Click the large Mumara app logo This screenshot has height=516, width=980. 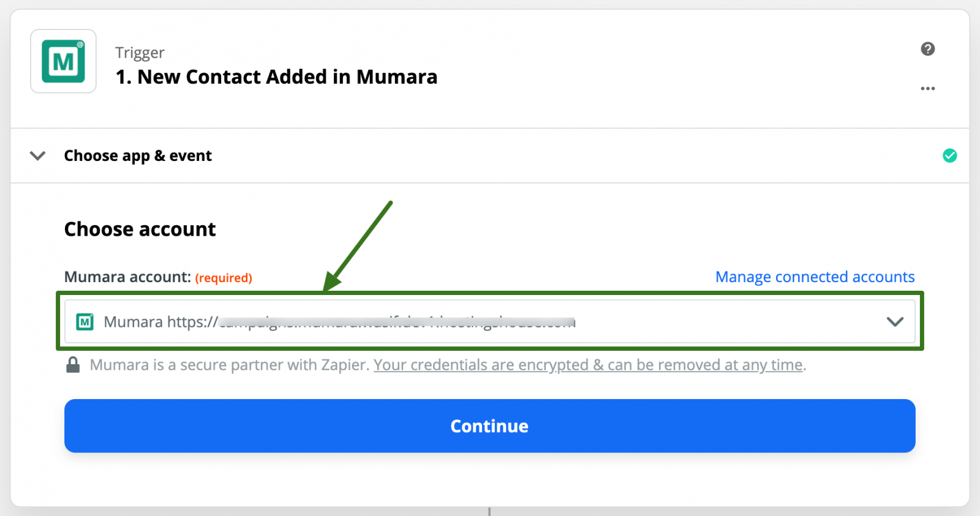coord(63,61)
